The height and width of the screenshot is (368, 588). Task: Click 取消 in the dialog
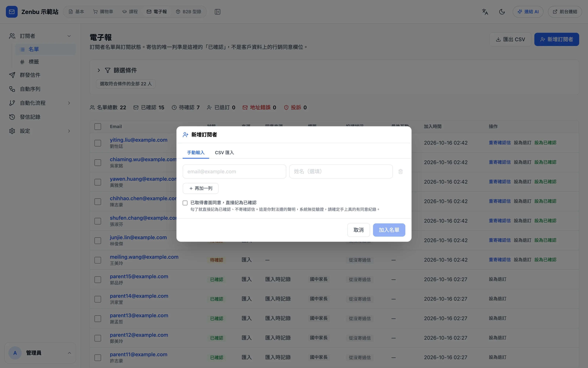pyautogui.click(x=358, y=230)
